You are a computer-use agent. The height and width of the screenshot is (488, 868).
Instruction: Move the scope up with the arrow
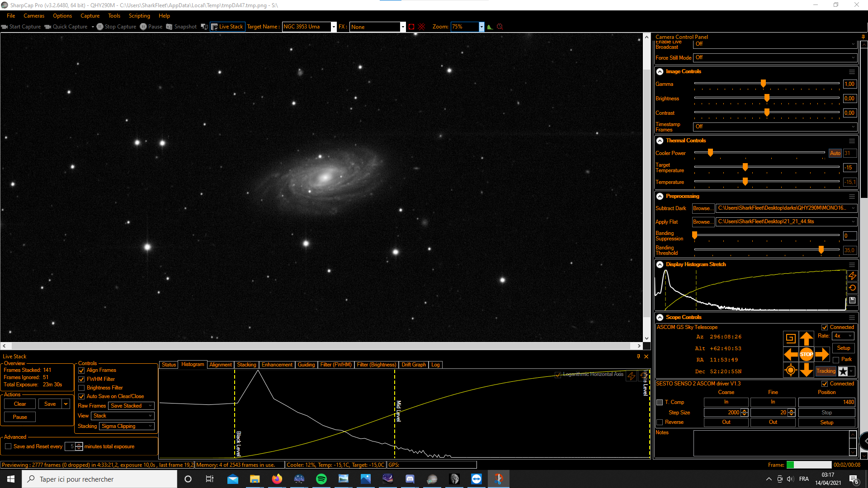point(806,338)
